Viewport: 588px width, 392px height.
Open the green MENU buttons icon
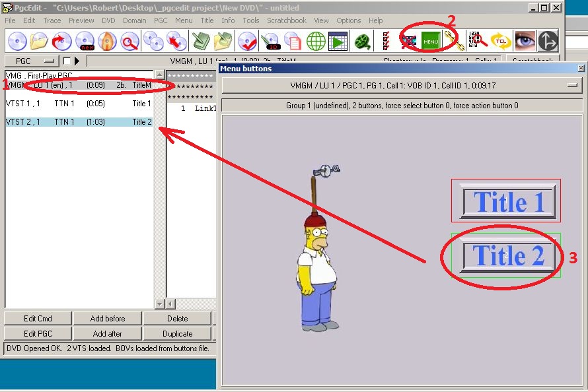(x=431, y=41)
